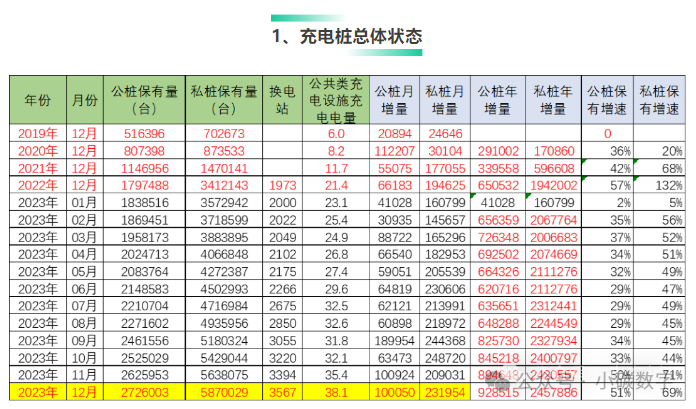Select cell with value 2006683
Screen dimensions: 696x409
click(x=553, y=237)
